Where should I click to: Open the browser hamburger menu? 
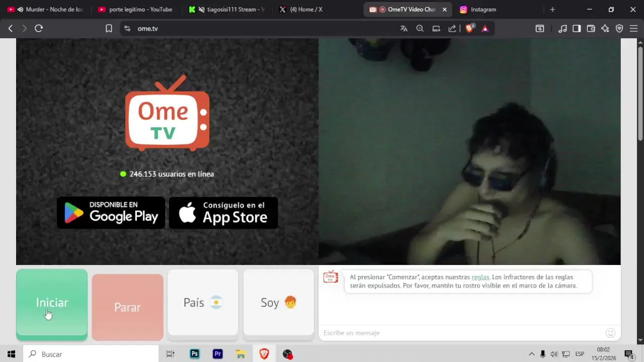(x=633, y=29)
